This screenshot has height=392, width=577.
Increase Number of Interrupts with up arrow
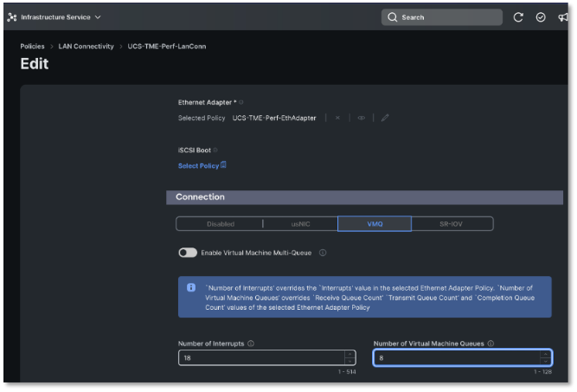coord(349,354)
